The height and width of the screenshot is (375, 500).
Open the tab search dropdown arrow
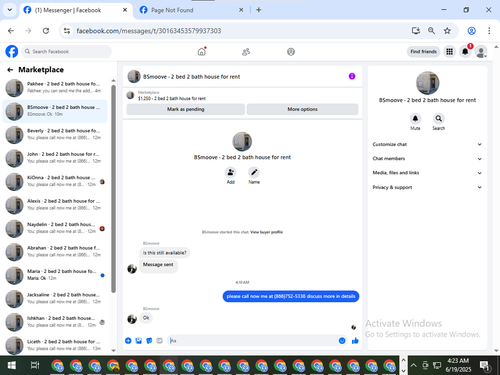pyautogui.click(x=10, y=10)
